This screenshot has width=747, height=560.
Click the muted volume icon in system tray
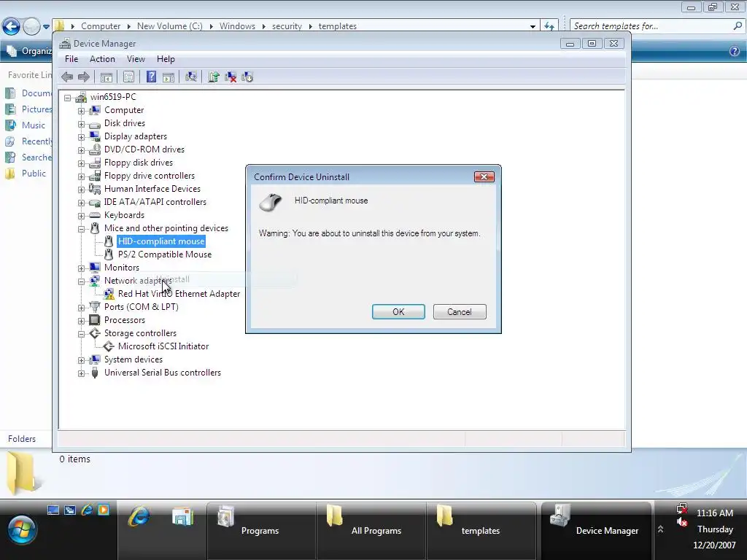click(682, 522)
